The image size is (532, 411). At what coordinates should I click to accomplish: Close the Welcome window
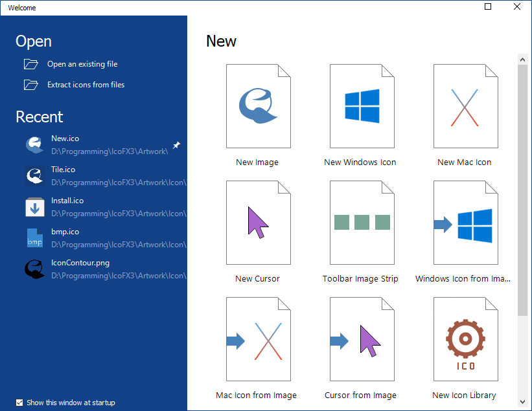516,7
